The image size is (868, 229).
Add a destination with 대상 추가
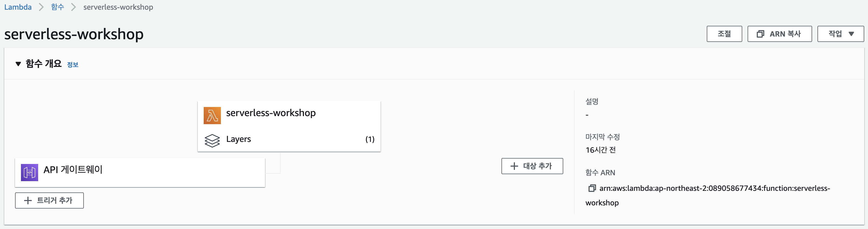(x=532, y=166)
